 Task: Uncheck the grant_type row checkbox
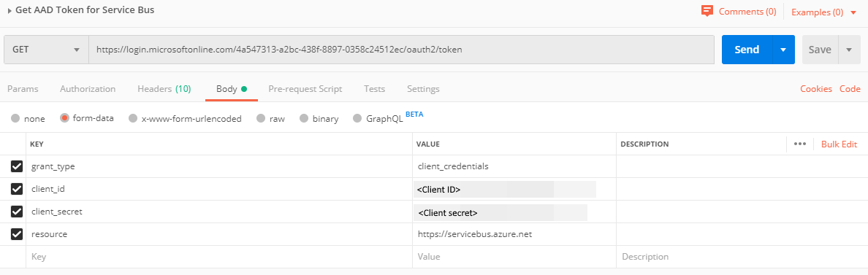pyautogui.click(x=17, y=166)
